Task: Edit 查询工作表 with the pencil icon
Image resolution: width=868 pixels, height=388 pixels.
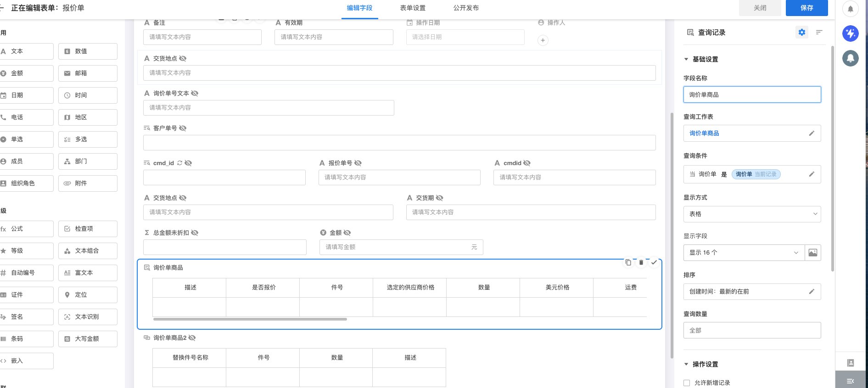Action: (x=811, y=133)
